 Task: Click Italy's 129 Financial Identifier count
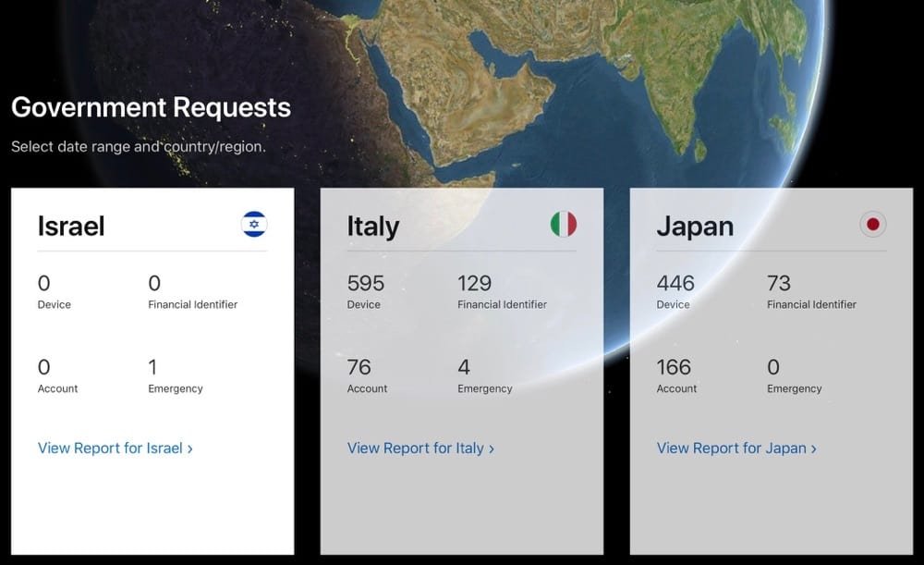coord(475,283)
